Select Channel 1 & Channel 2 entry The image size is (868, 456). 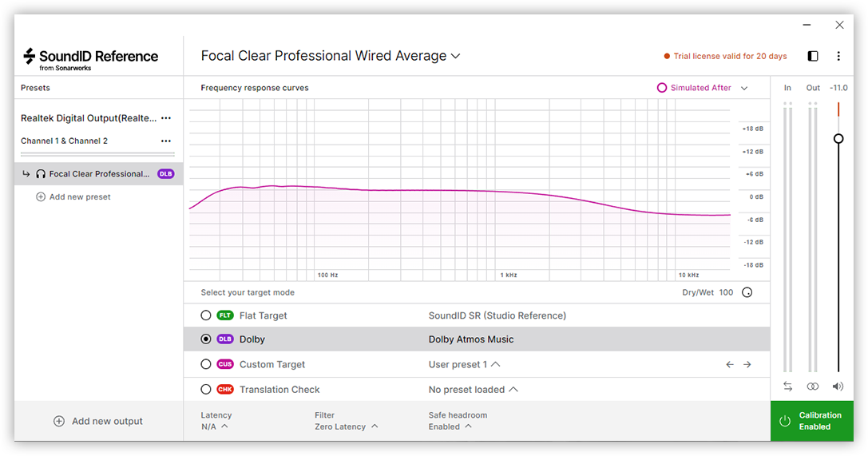[x=64, y=141]
